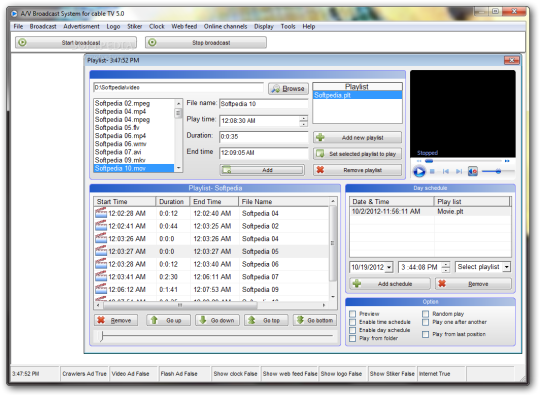Open the Online channels menu
Viewport: 540px width, 396px height.
[225, 27]
